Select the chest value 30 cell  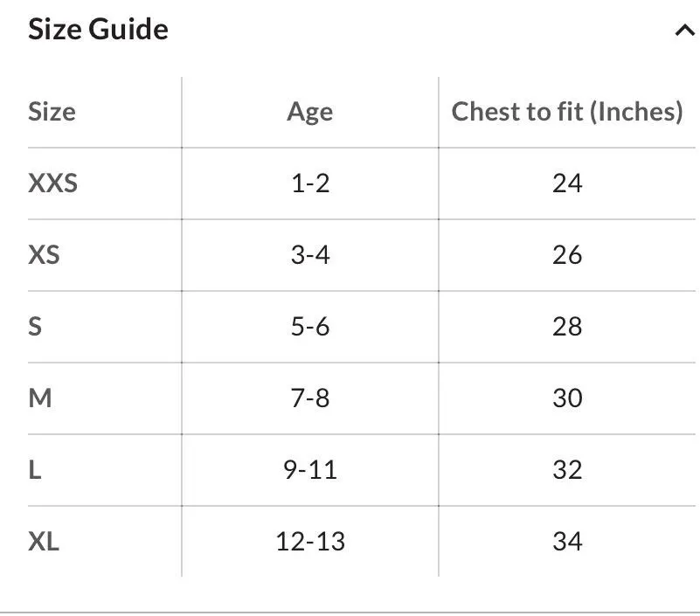pyautogui.click(x=566, y=398)
